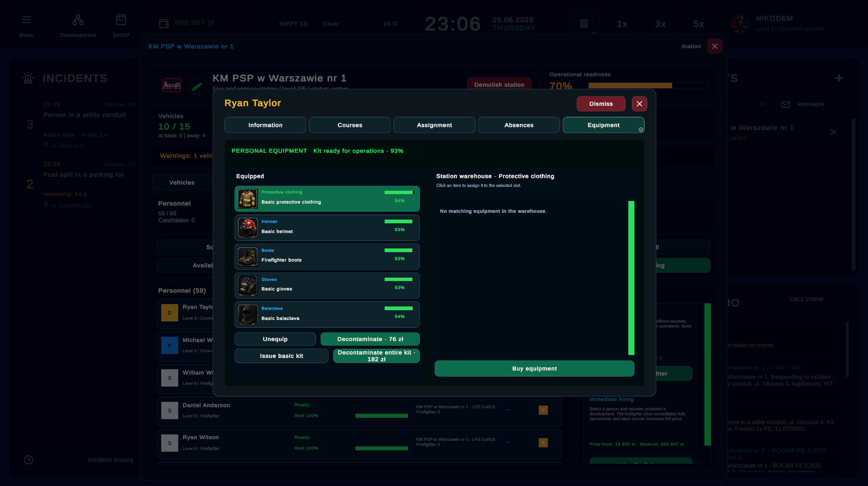Pause the game with the pause icon
Viewport: 868px width, 486px height.
[584, 23]
